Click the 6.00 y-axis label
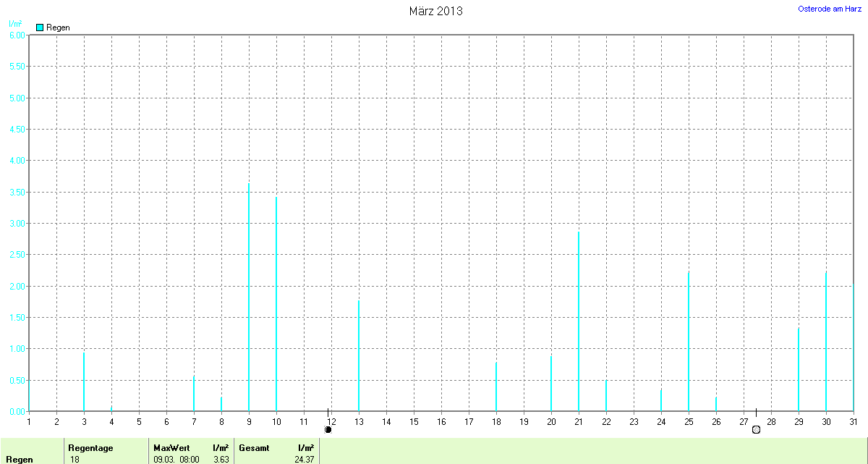868x464 pixels. tap(17, 35)
